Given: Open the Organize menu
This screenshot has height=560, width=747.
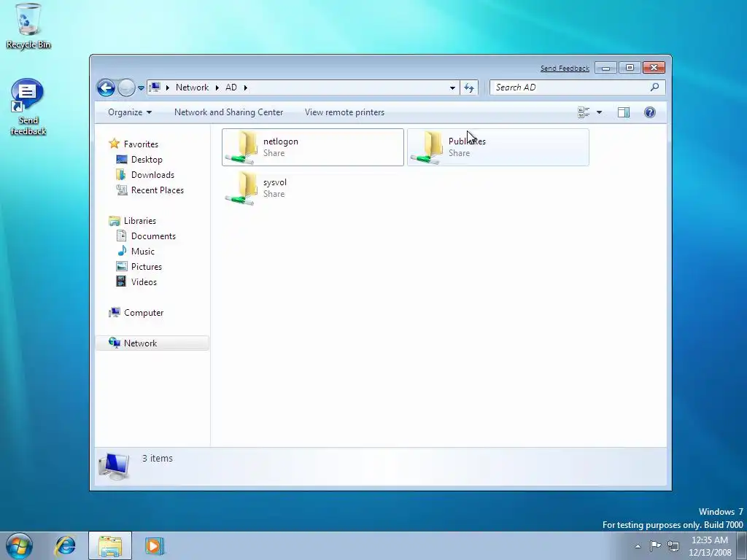Looking at the screenshot, I should 130,112.
